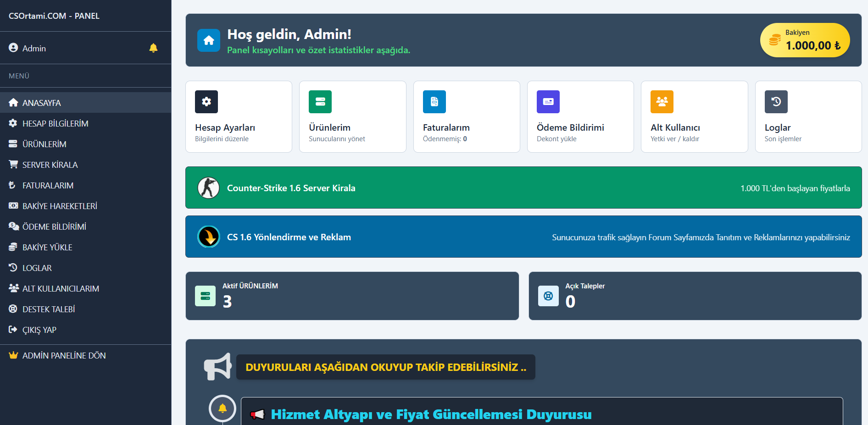Click the megaphone announcement icon
The width and height of the screenshot is (868, 425).
pos(217,366)
